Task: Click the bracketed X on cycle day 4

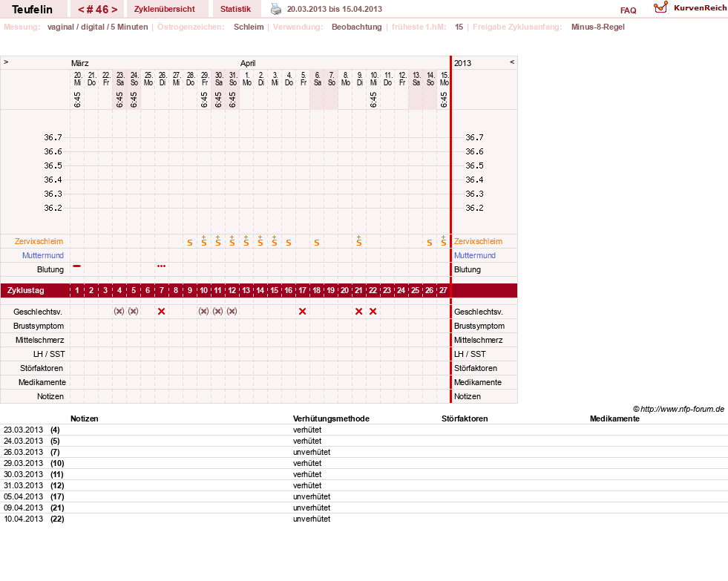Action: click(x=119, y=312)
